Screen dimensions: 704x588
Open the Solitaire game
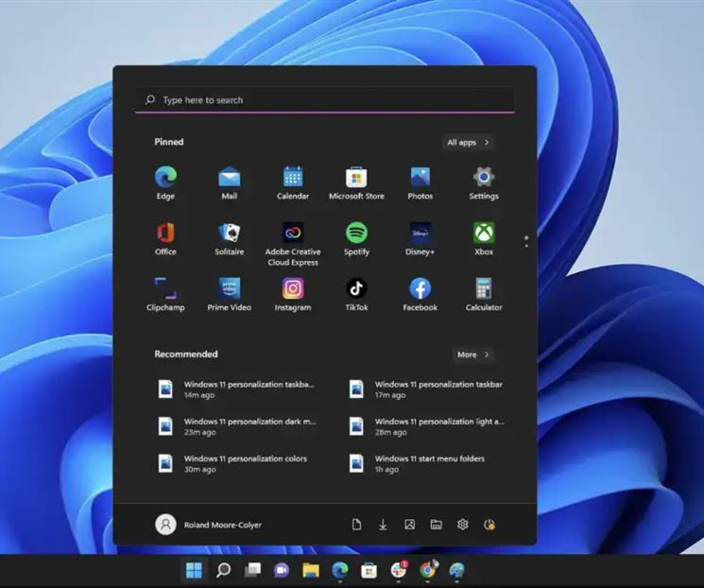(x=230, y=238)
